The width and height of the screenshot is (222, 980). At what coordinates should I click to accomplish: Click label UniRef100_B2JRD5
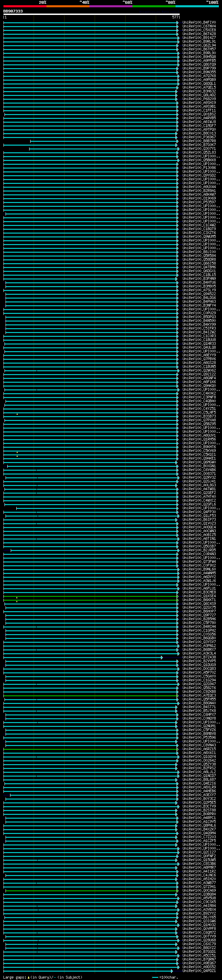tap(199, 550)
